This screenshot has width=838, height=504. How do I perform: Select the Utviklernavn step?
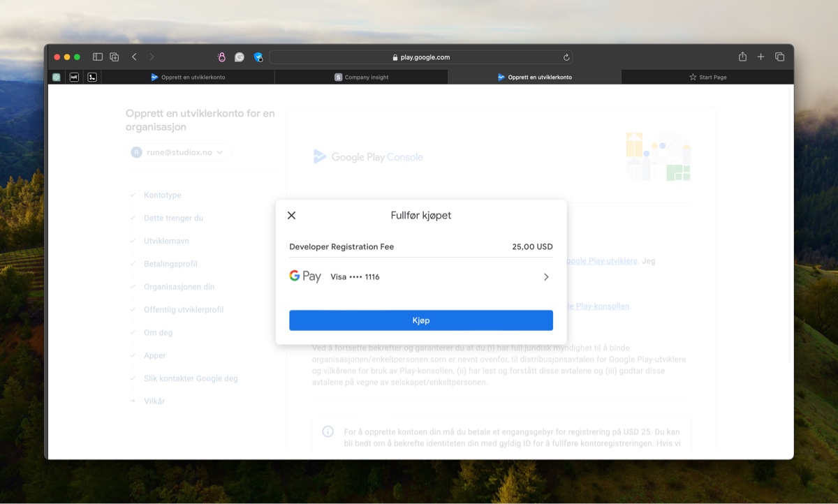click(166, 242)
